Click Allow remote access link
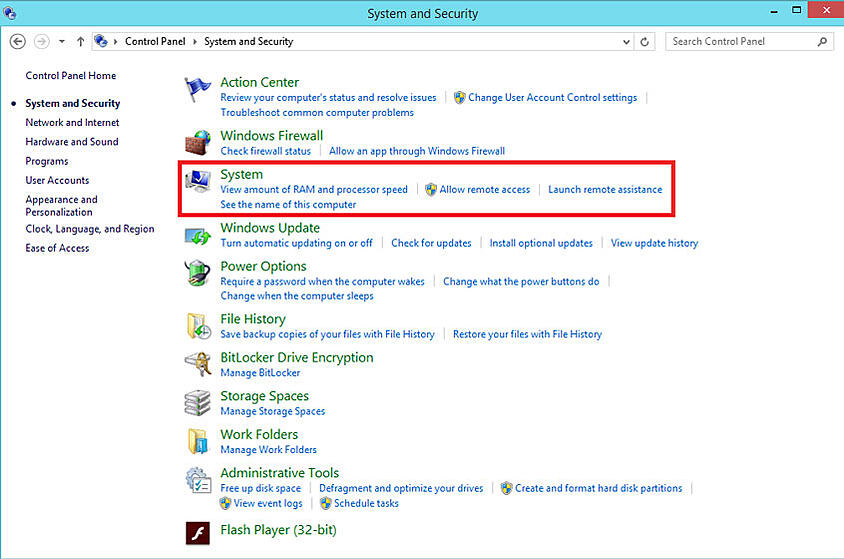Viewport: 844px width, 559px height. click(484, 189)
